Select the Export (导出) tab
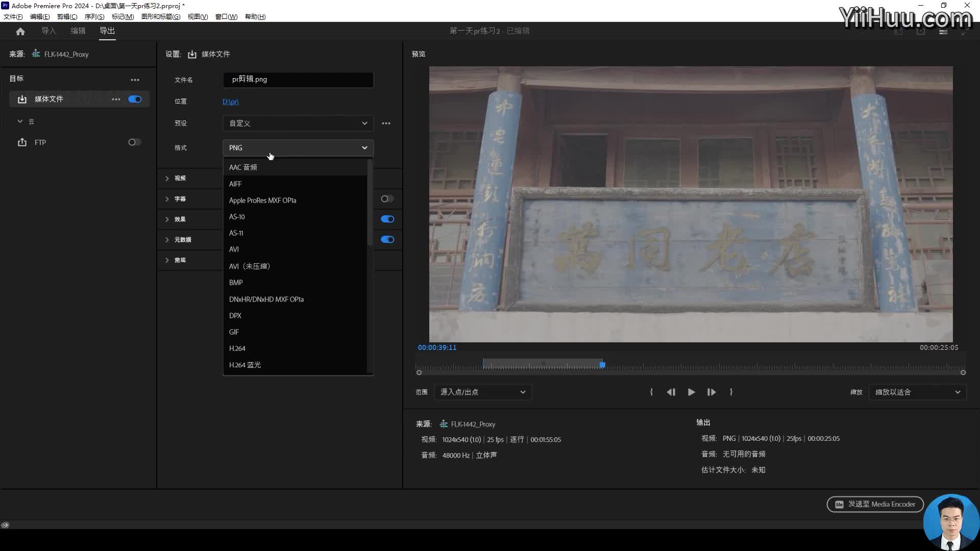The width and height of the screenshot is (980, 551). click(x=107, y=31)
